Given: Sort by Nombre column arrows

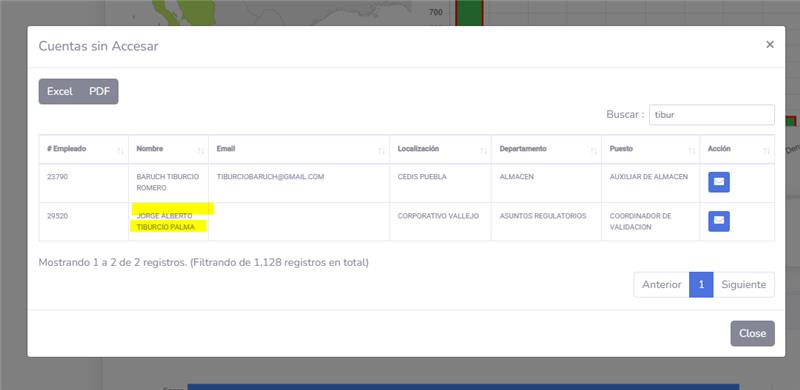Looking at the screenshot, I should point(201,151).
